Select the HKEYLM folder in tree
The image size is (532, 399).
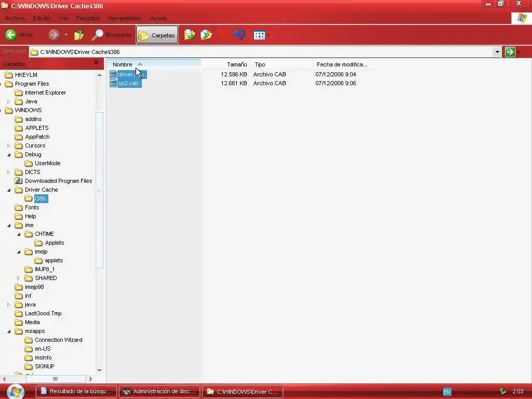(x=26, y=75)
